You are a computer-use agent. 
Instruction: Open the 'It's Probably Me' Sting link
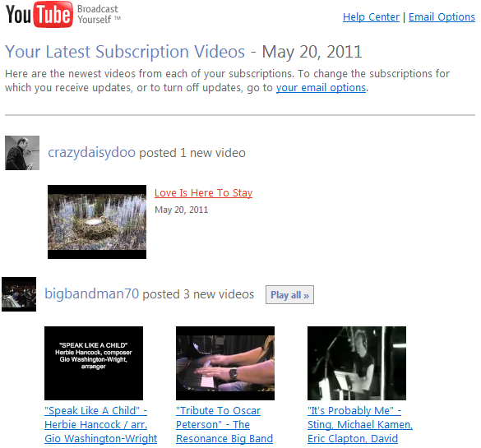tap(360, 425)
